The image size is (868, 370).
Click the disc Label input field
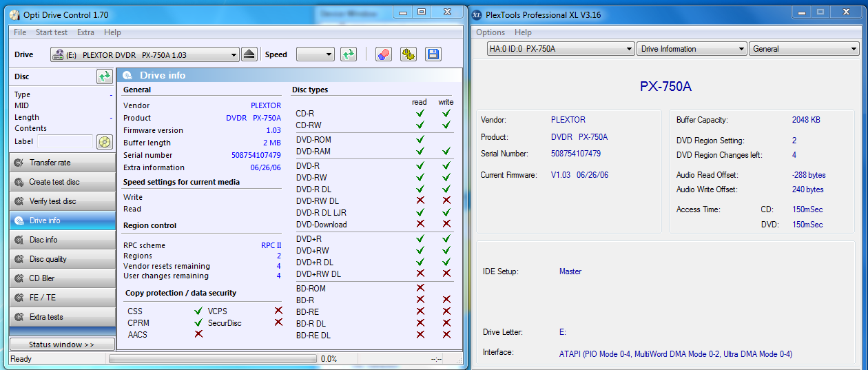(65, 141)
